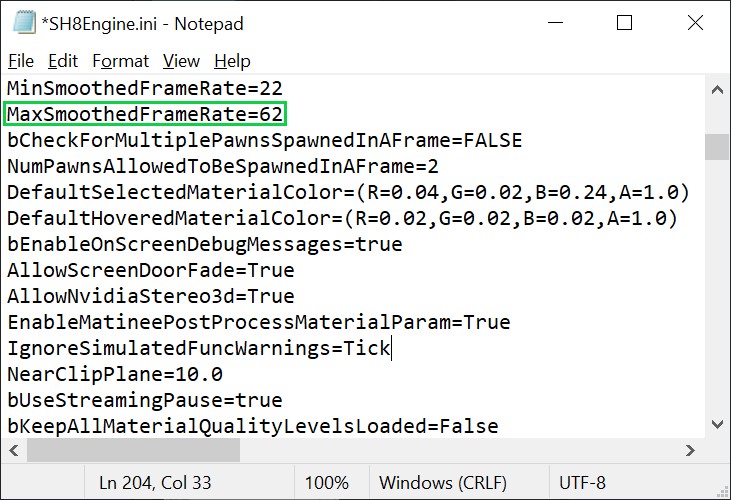Maximize the Notepad window
This screenshot has height=500, width=731.
(624, 22)
